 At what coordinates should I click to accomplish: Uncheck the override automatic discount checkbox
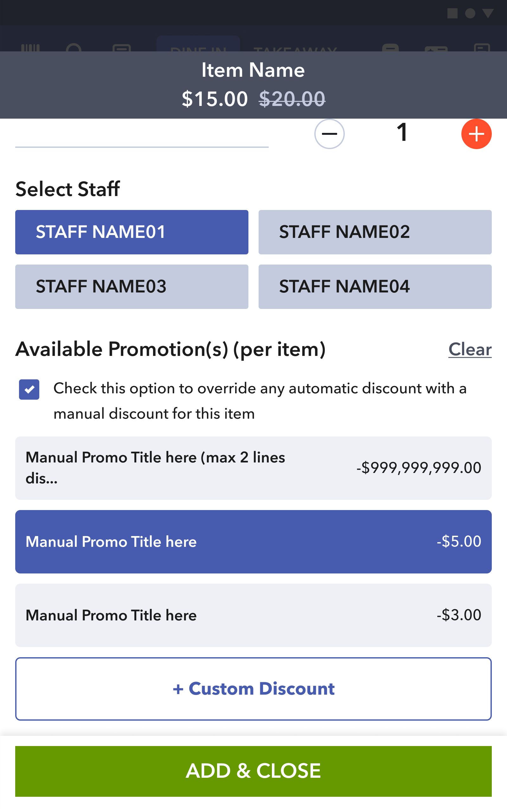point(29,389)
